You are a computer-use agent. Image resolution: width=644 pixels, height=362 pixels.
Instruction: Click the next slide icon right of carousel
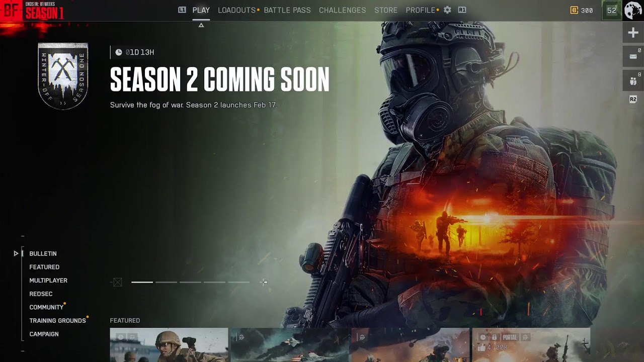point(264,282)
